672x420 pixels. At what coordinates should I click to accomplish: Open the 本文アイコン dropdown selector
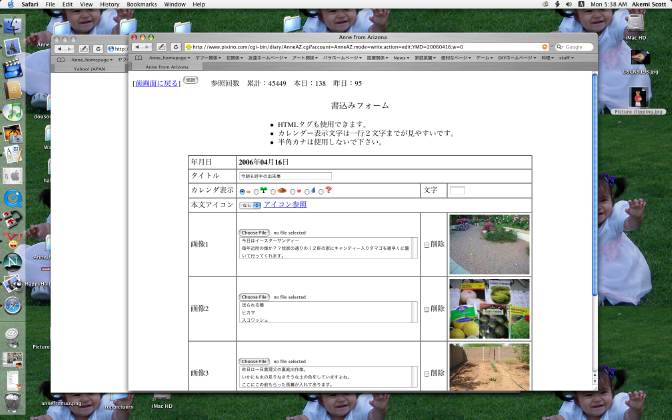click(x=250, y=205)
